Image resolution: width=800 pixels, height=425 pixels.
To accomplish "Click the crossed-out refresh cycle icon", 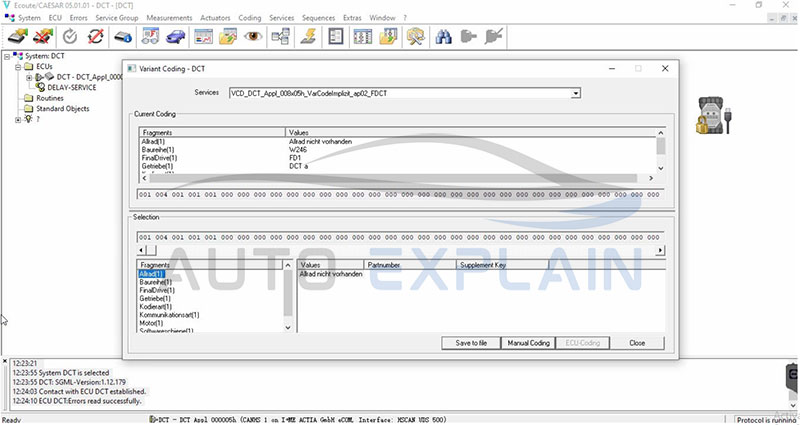I will click(95, 37).
